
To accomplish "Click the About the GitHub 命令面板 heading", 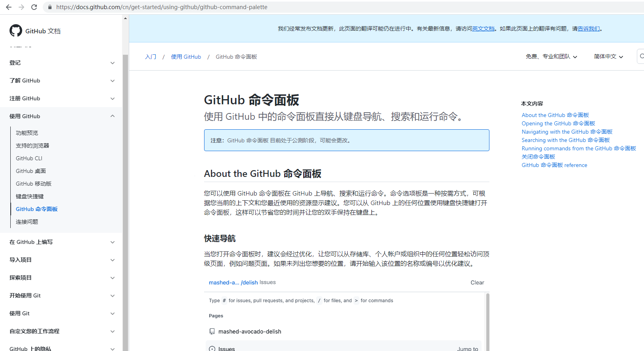I will (x=262, y=174).
